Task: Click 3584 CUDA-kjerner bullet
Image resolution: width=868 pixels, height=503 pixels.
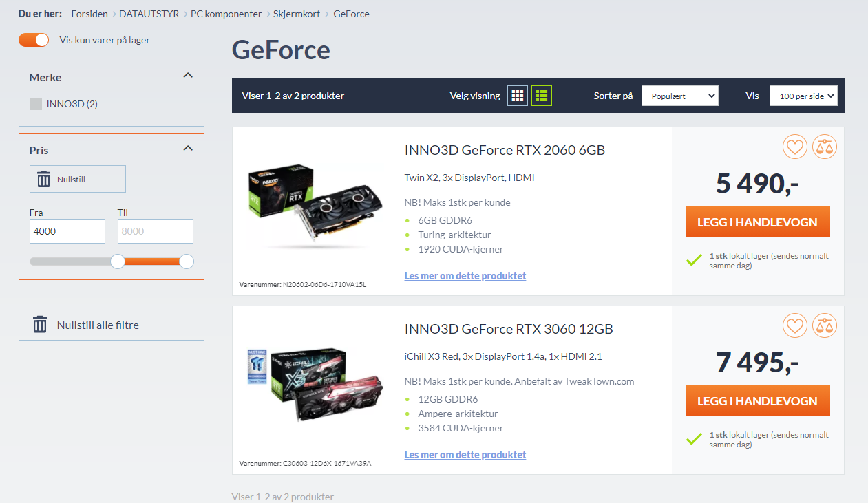Action: (x=461, y=428)
